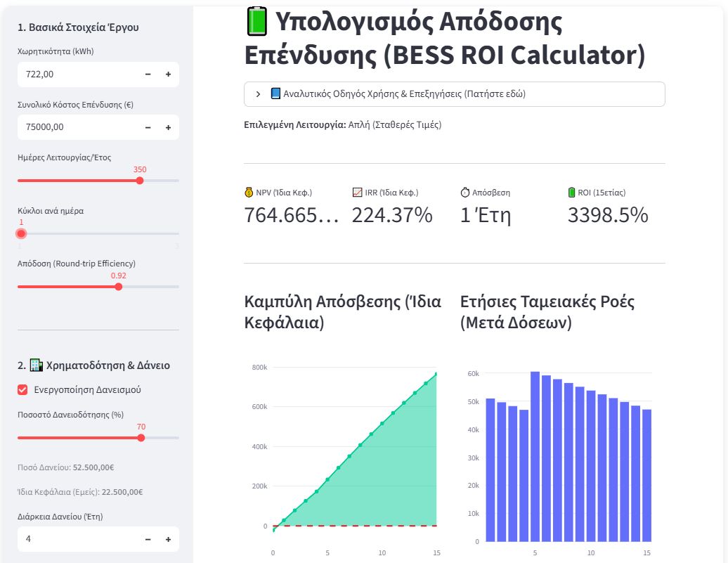Image resolution: width=728 pixels, height=563 pixels.
Task: Click the Ποσοστό Δανειοδότησης slider handle
Action: [x=141, y=438]
